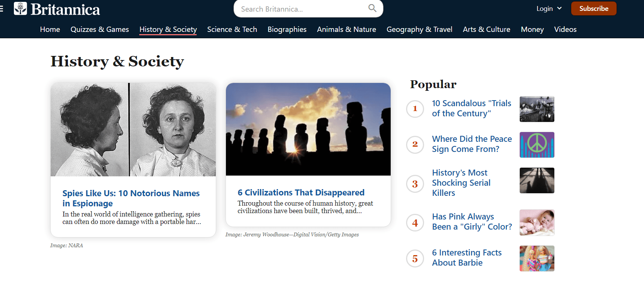
Task: Open the Money navigation link
Action: (x=532, y=29)
